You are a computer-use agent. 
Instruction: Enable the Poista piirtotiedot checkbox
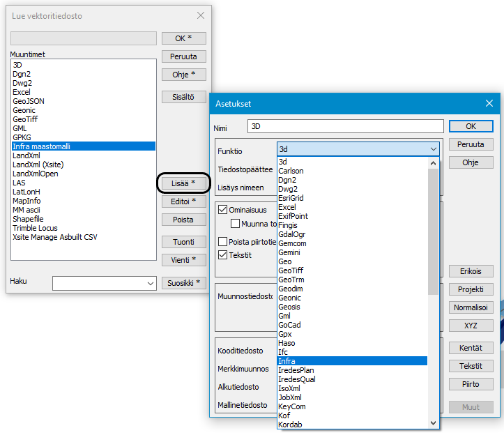(x=222, y=242)
